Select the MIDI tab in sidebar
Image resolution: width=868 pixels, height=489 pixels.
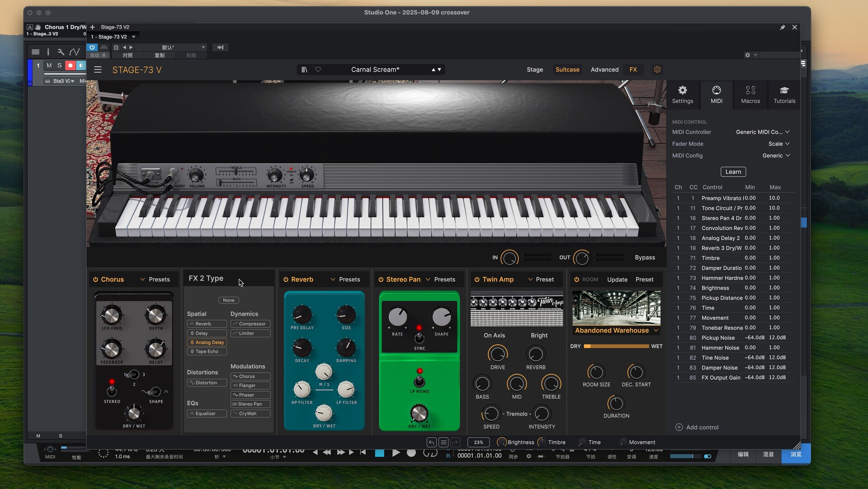click(716, 95)
